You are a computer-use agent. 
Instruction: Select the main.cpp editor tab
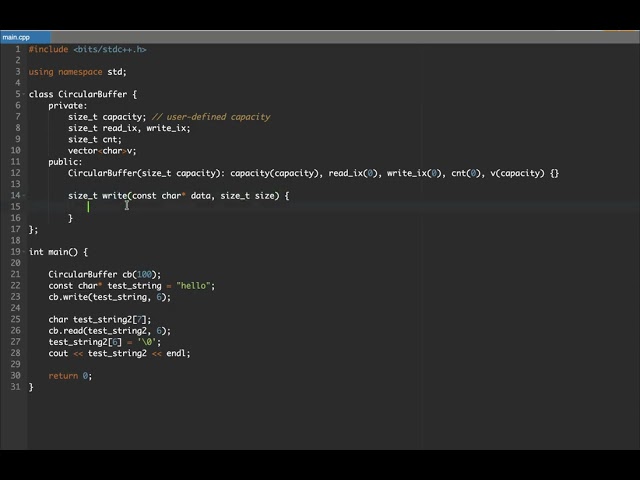[25, 37]
